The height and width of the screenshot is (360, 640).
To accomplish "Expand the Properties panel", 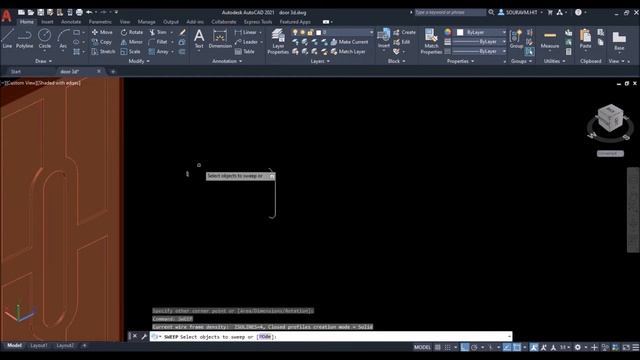I will tap(460, 61).
